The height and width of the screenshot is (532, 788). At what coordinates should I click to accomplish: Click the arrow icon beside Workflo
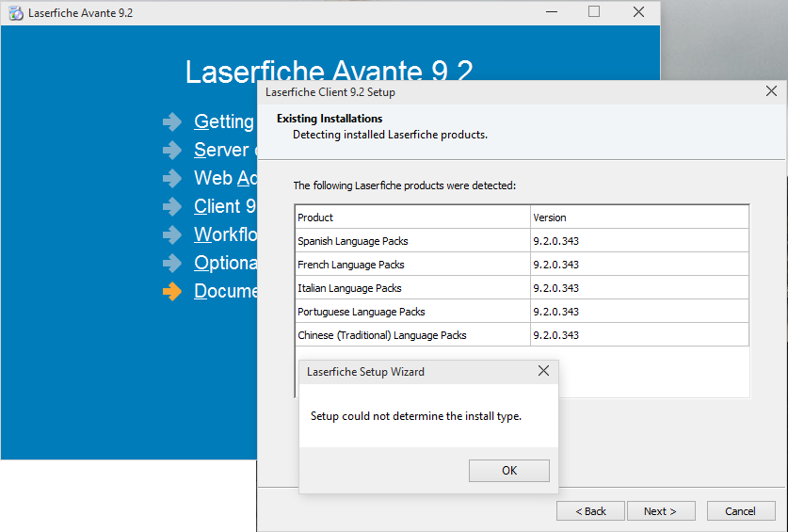point(172,235)
